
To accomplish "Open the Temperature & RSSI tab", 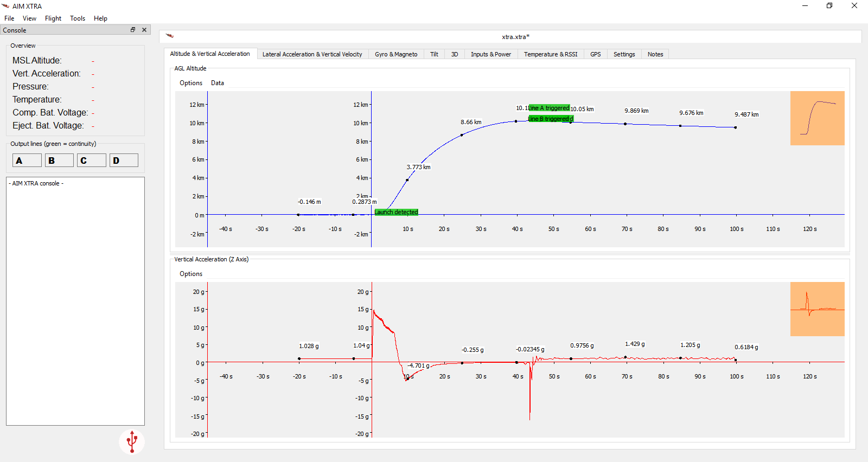I will tap(551, 54).
